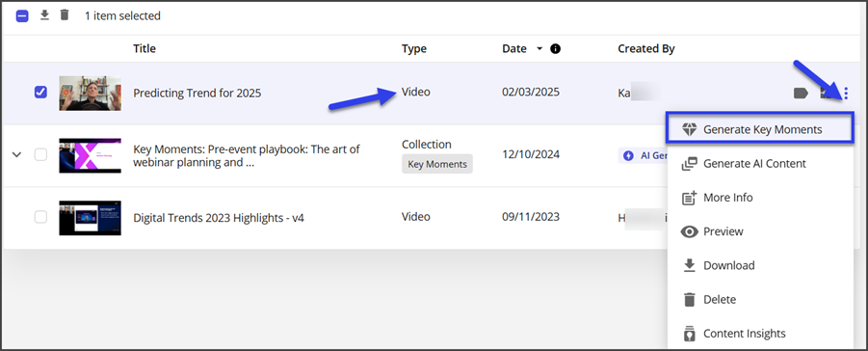The width and height of the screenshot is (868, 351).
Task: Sort by the Title column header
Action: click(x=145, y=49)
